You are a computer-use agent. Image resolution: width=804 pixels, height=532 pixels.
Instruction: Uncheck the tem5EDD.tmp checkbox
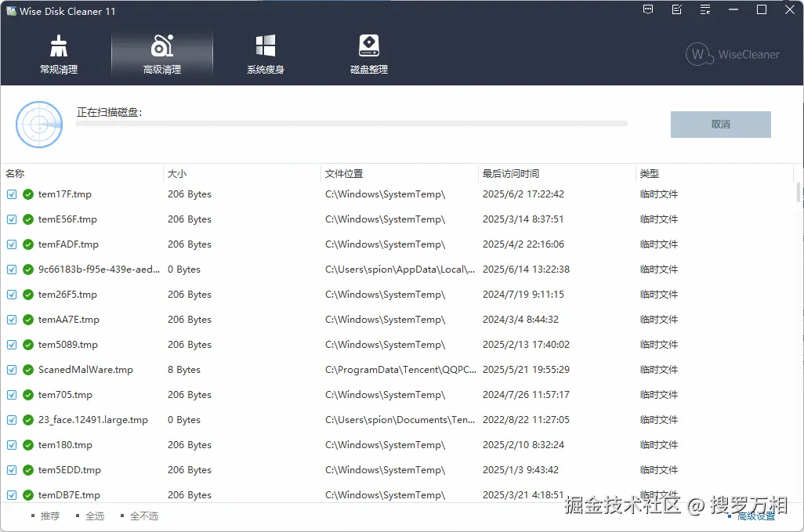(x=12, y=470)
